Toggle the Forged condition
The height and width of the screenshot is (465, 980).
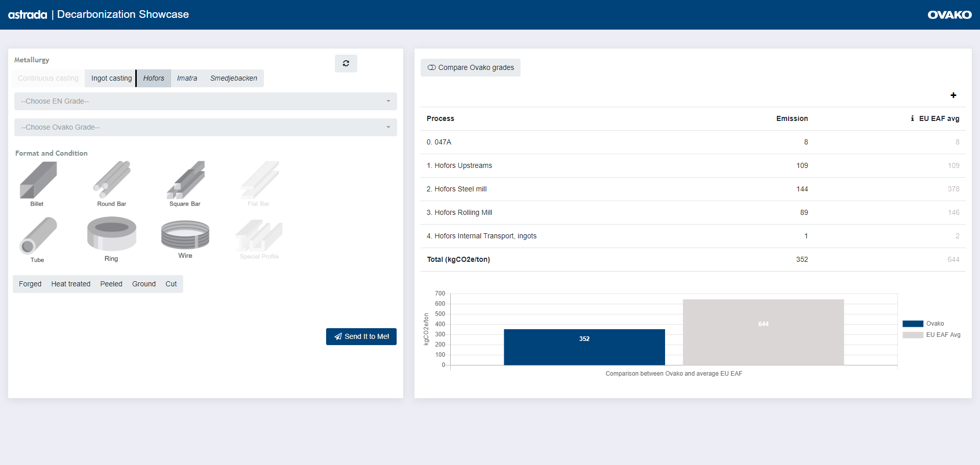tap(30, 284)
